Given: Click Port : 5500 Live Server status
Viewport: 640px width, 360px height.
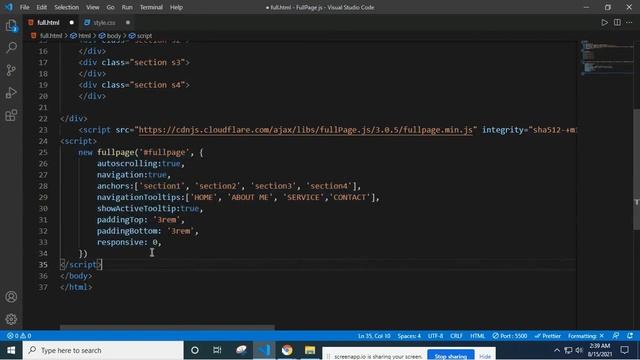Looking at the screenshot, I should (x=509, y=336).
